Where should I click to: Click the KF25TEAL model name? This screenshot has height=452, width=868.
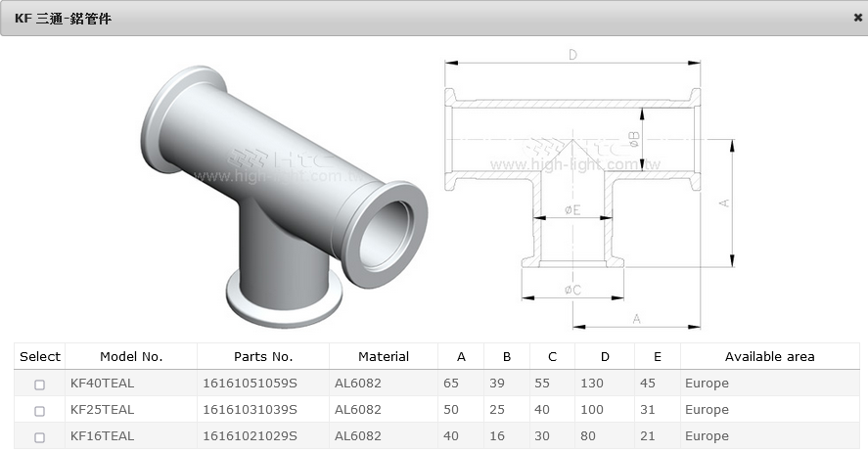tap(102, 410)
